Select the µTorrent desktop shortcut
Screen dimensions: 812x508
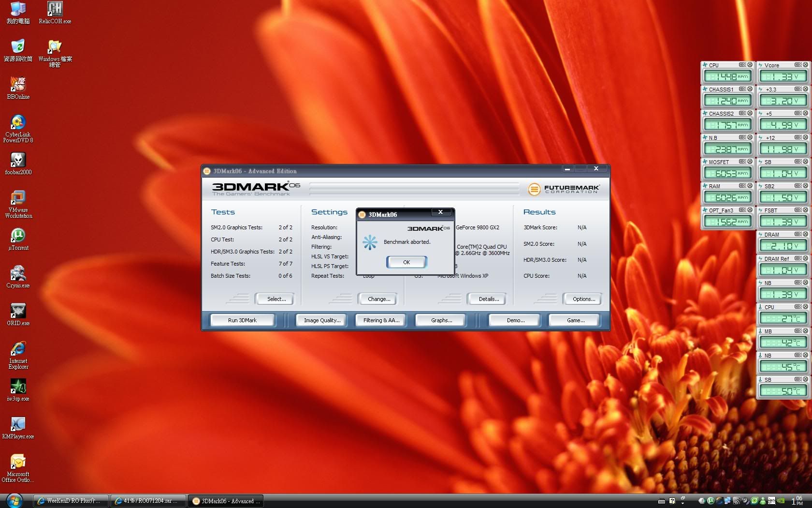click(18, 239)
